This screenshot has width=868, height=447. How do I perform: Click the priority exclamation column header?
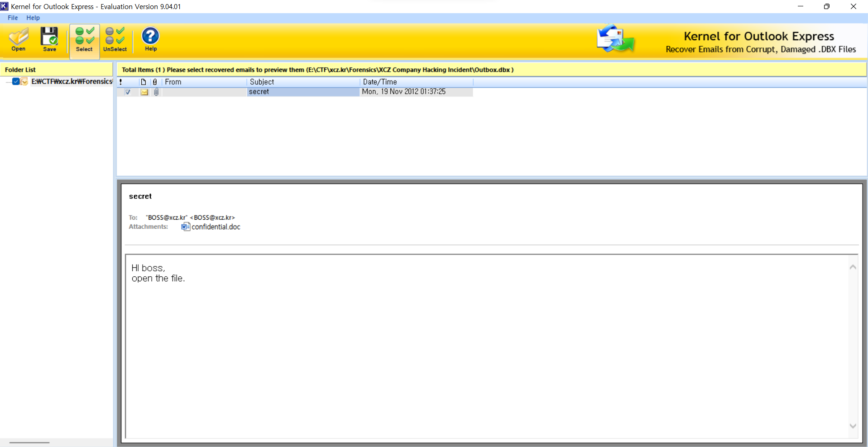[121, 82]
